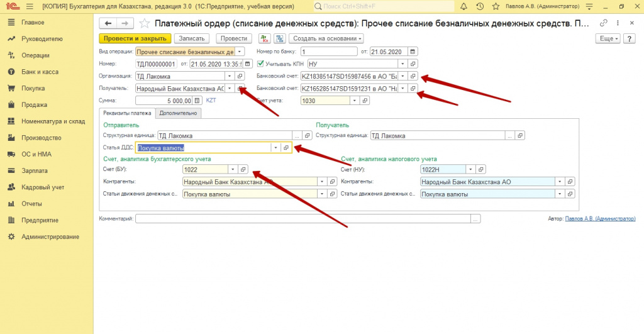
Task: Open Создать на основании dropdown
Action: 327,38
